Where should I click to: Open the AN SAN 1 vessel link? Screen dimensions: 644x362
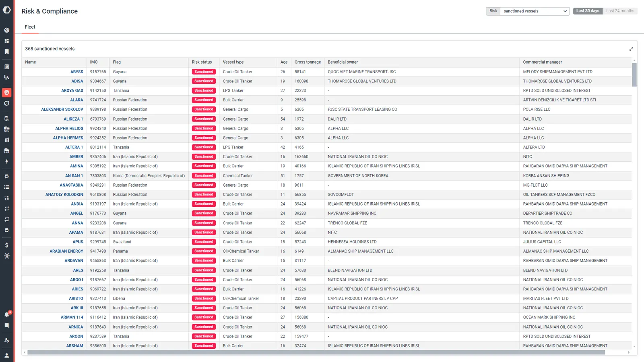tap(74, 176)
